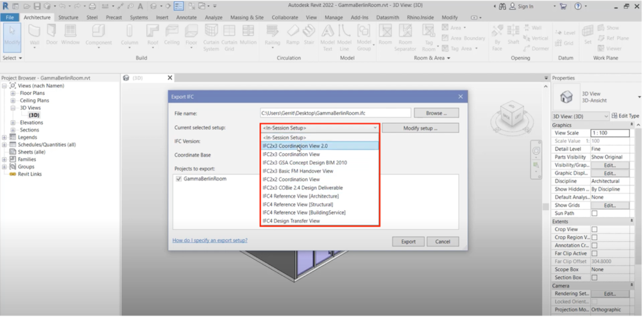644x317 pixels.
Task: Collapse the 3D Views tree node
Action: click(x=13, y=108)
